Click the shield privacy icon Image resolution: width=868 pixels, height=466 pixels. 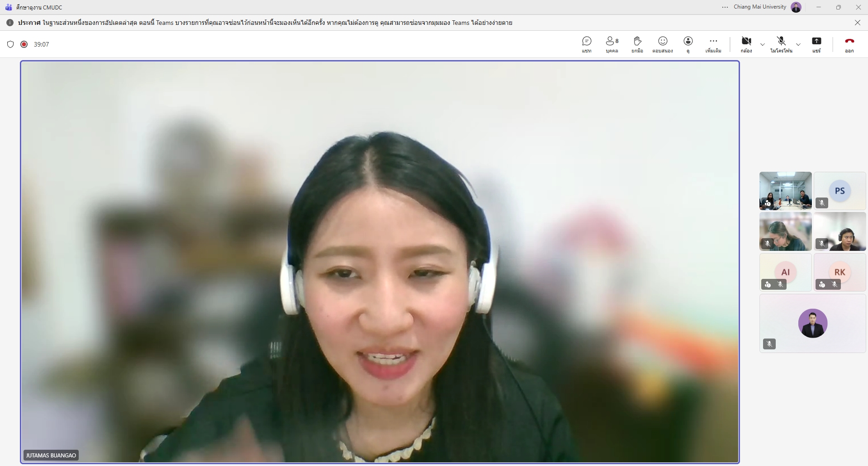[10, 44]
